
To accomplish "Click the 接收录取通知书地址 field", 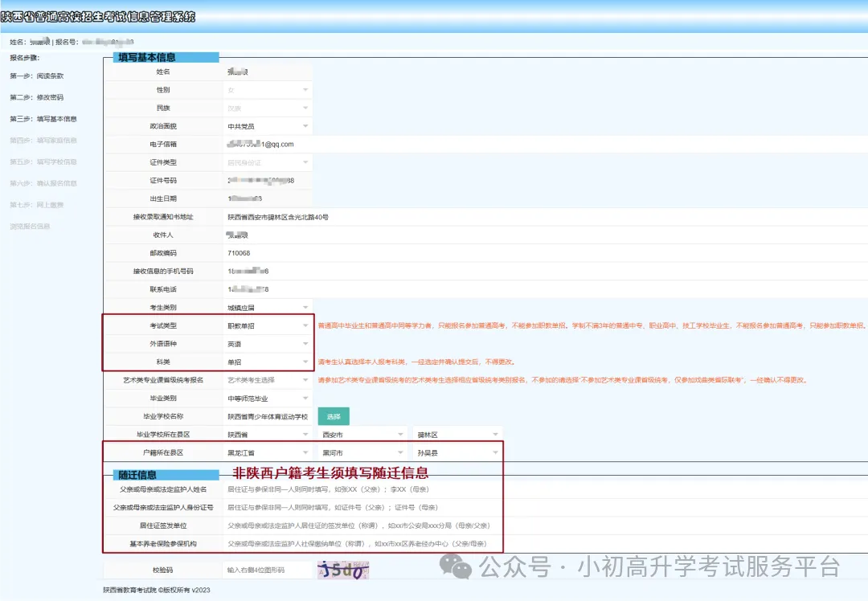I will point(545,217).
